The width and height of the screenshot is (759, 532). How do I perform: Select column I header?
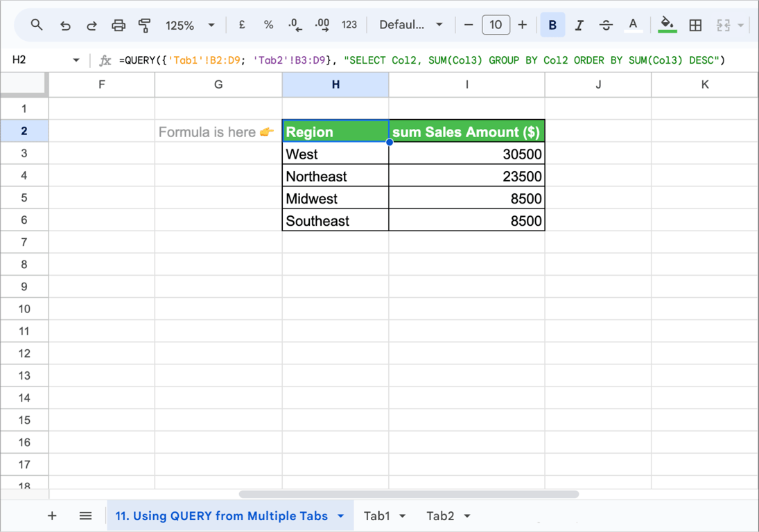click(467, 85)
